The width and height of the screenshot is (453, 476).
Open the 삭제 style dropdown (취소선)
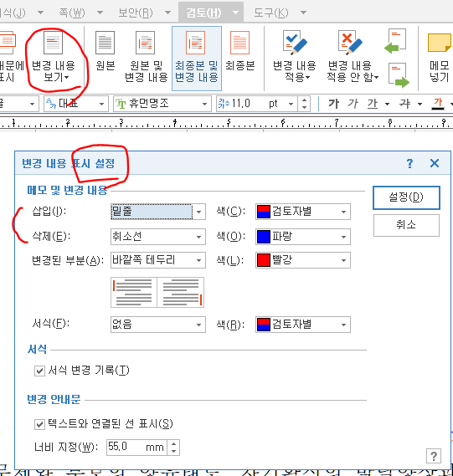158,237
